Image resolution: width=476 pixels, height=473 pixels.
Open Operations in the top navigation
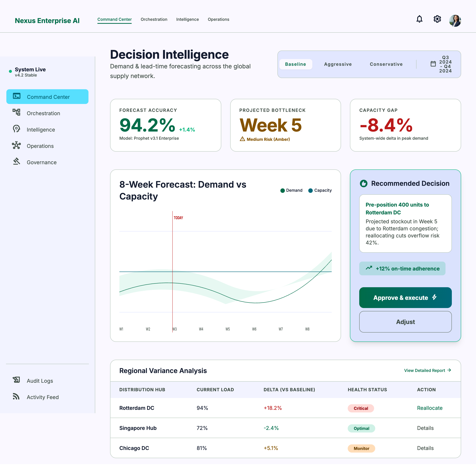(218, 20)
